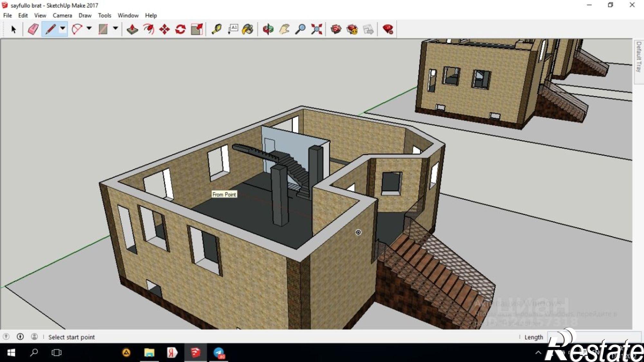
Task: Pick the Tape Measure tool
Action: tap(216, 29)
